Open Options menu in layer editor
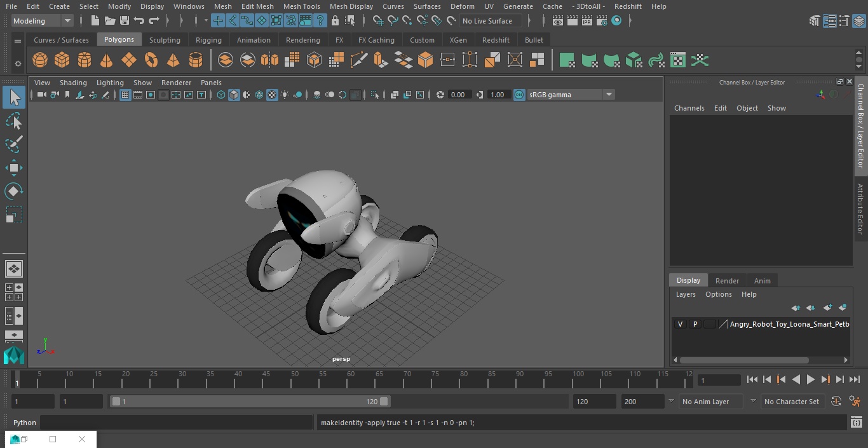868x448 pixels. [x=719, y=294]
